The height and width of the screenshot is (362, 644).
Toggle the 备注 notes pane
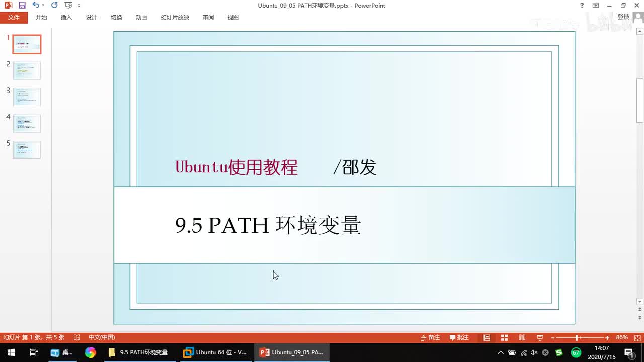(x=430, y=337)
